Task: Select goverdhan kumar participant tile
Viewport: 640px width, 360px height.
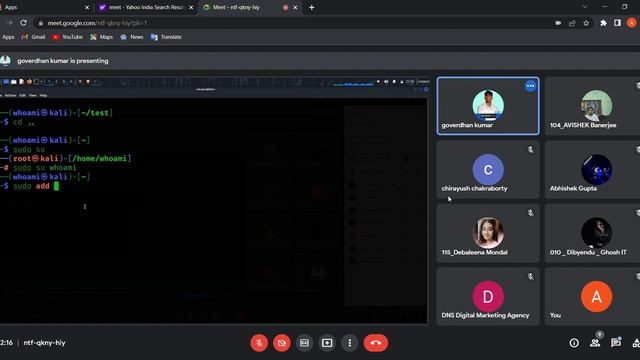Action: (488, 106)
